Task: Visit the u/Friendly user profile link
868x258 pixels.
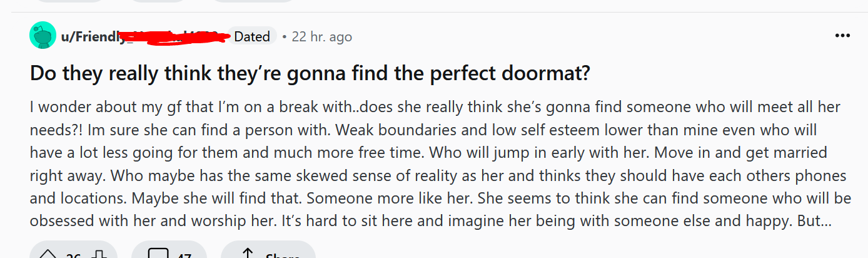Action: tap(93, 36)
